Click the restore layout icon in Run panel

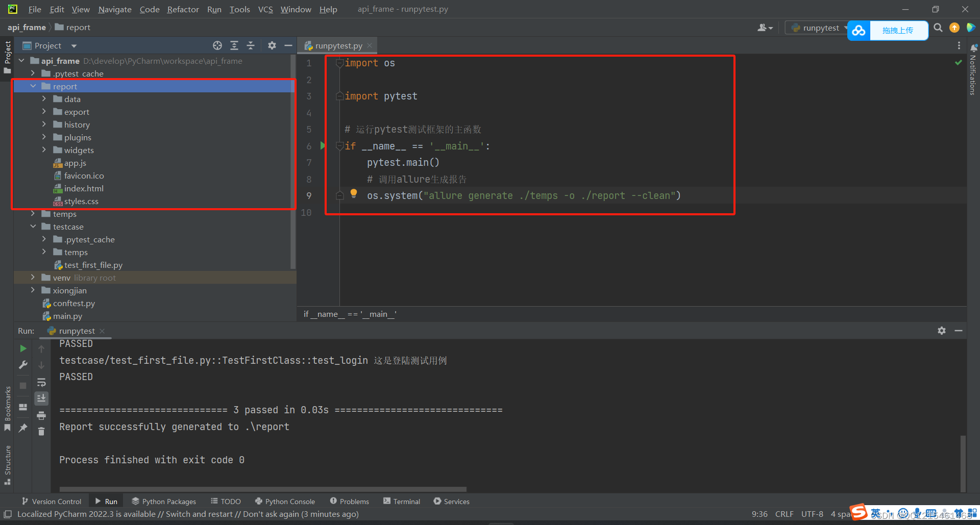pos(23,407)
